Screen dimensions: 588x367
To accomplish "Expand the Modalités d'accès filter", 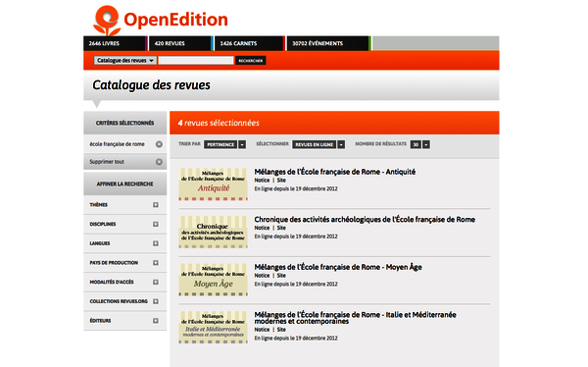I will [x=156, y=282].
